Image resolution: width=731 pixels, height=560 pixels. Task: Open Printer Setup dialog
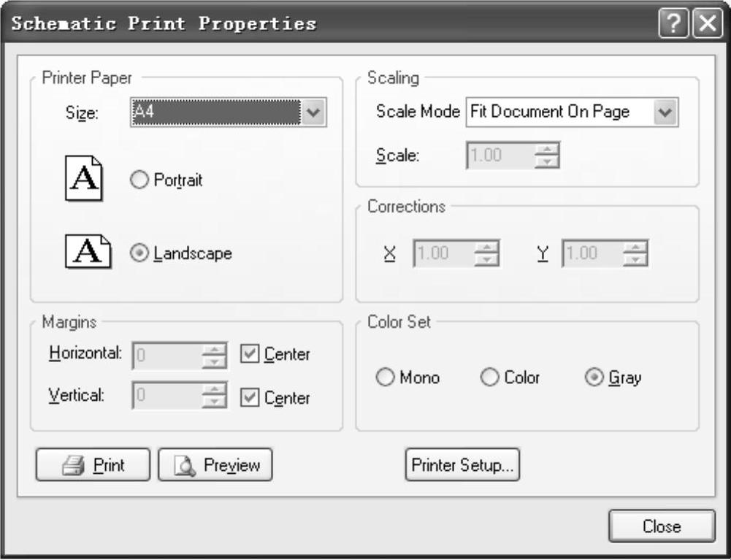(x=462, y=465)
